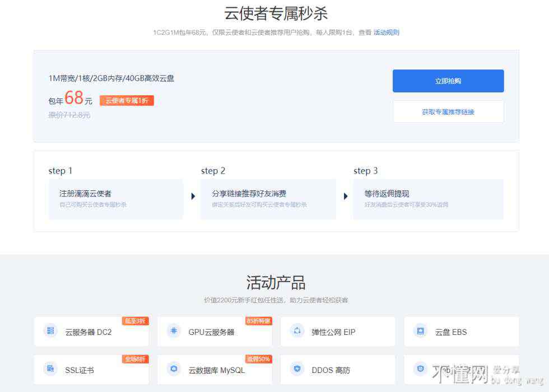Open the GPU云服务器 product label

211,332
